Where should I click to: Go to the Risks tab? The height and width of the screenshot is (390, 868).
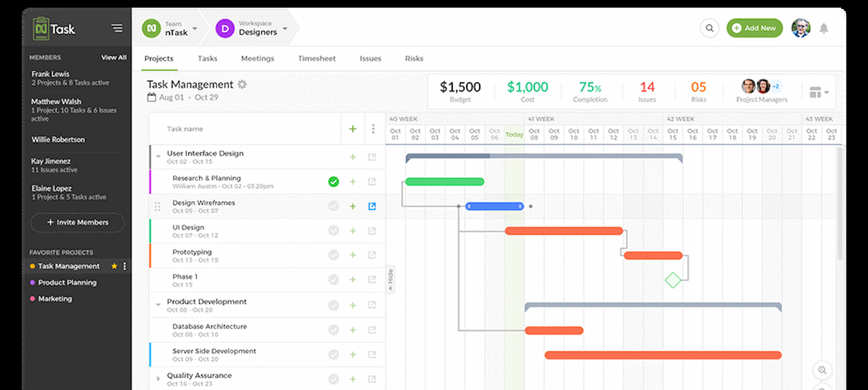tap(414, 59)
